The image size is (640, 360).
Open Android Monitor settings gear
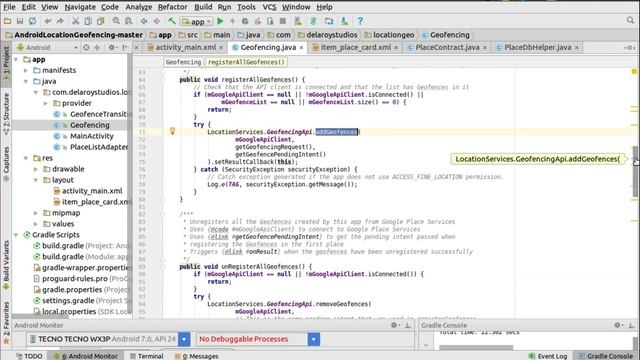395,325
